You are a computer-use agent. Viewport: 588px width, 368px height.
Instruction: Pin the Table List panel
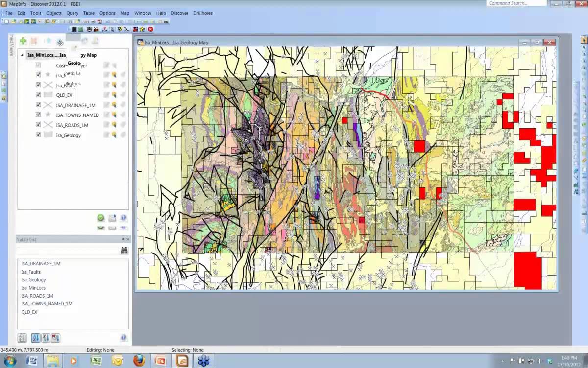coord(123,239)
